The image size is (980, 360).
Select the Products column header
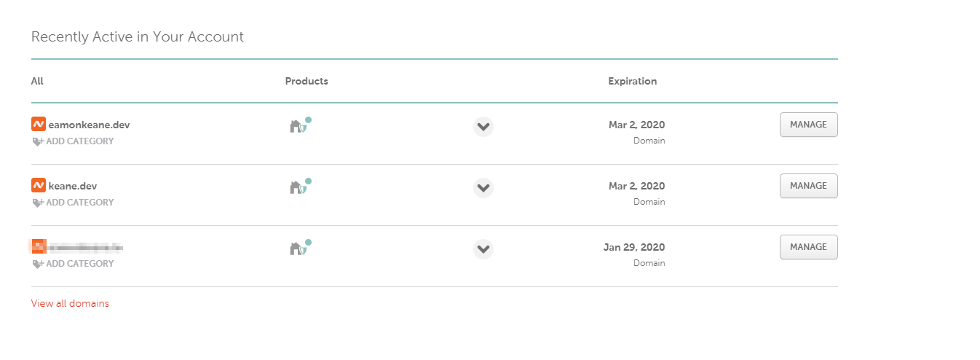(x=307, y=81)
